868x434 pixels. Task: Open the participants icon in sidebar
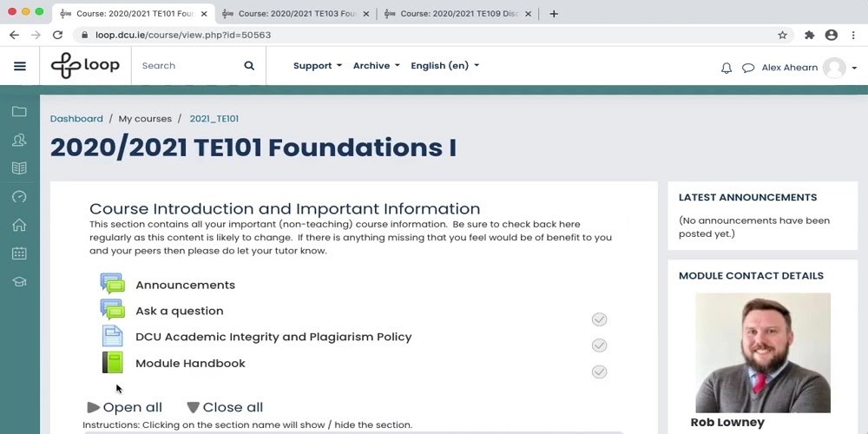tap(19, 140)
